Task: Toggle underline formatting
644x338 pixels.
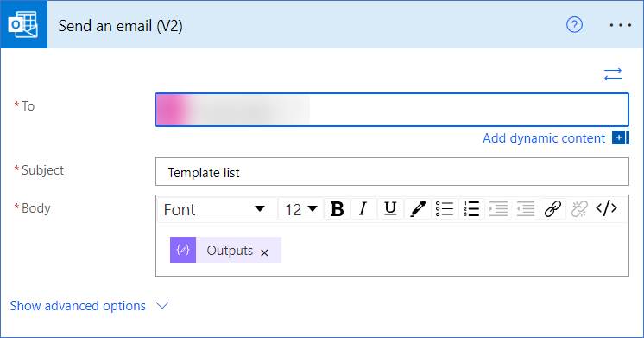Action: tap(390, 209)
